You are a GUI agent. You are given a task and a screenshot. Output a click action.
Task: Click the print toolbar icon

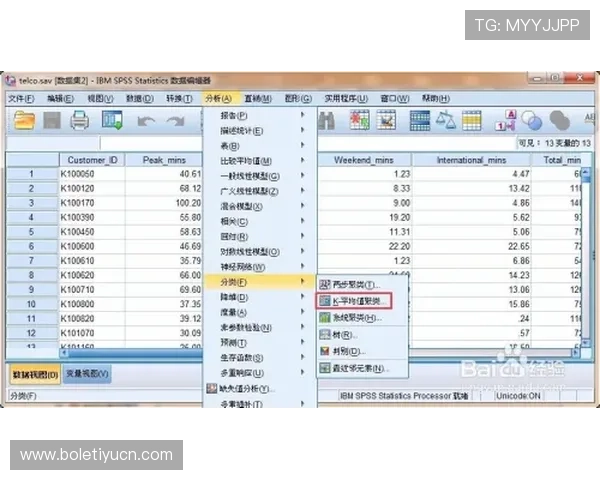(80, 120)
